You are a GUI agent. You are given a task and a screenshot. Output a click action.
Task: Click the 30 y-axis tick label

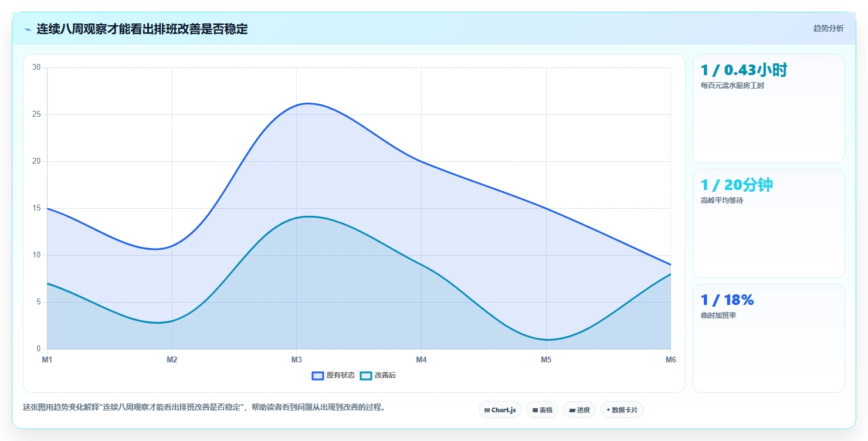click(36, 67)
